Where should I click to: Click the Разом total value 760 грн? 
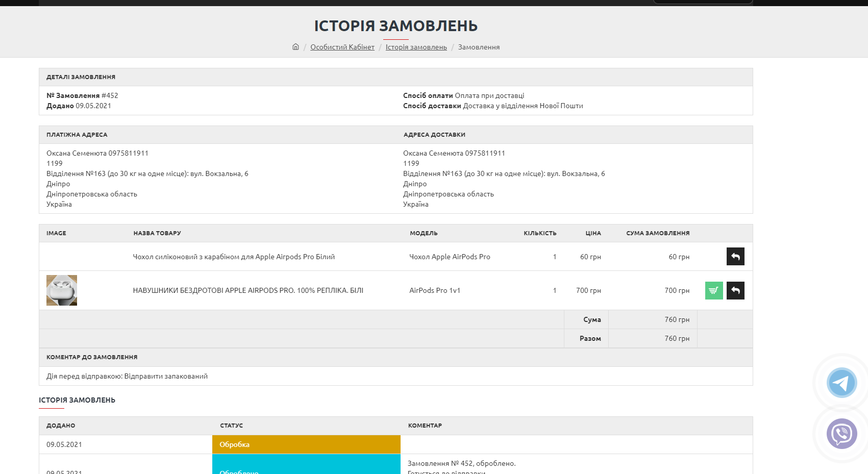[677, 338]
